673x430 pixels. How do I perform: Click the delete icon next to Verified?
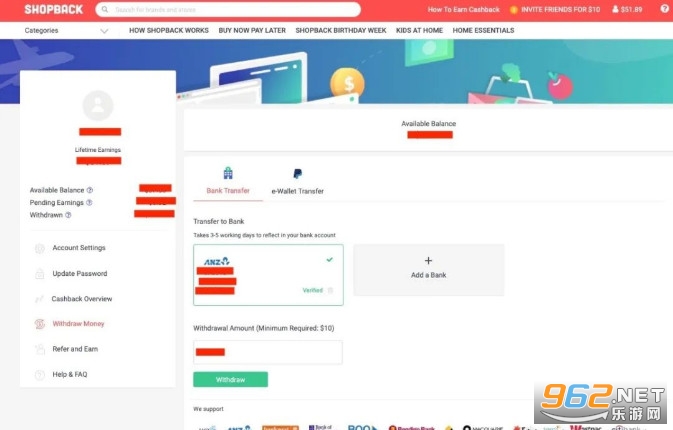tap(330, 291)
